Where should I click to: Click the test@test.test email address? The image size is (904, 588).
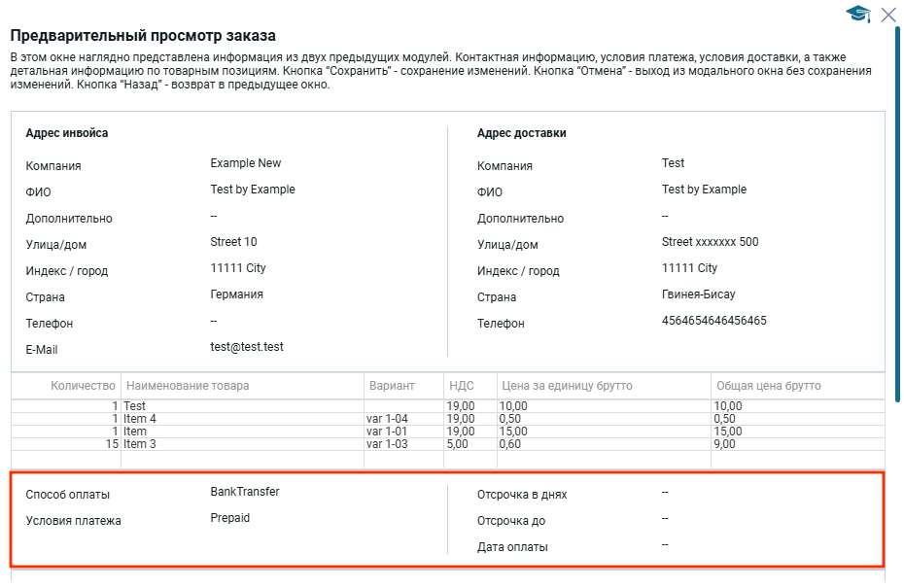pos(247,347)
